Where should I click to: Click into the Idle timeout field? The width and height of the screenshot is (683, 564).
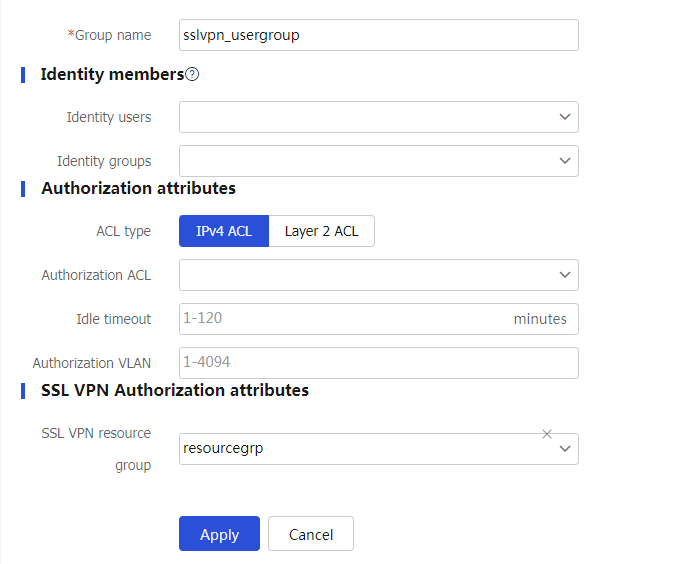coord(379,319)
